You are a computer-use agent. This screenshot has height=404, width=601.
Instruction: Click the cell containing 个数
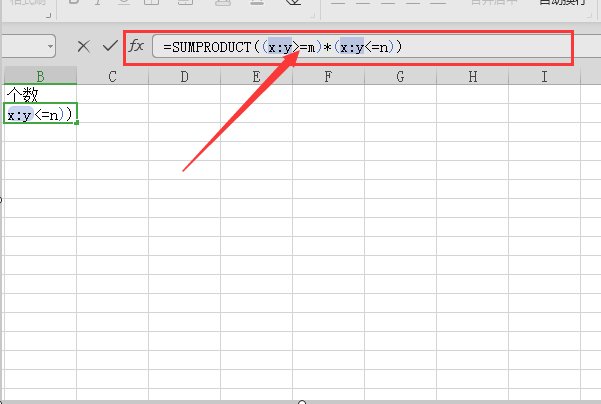40,95
